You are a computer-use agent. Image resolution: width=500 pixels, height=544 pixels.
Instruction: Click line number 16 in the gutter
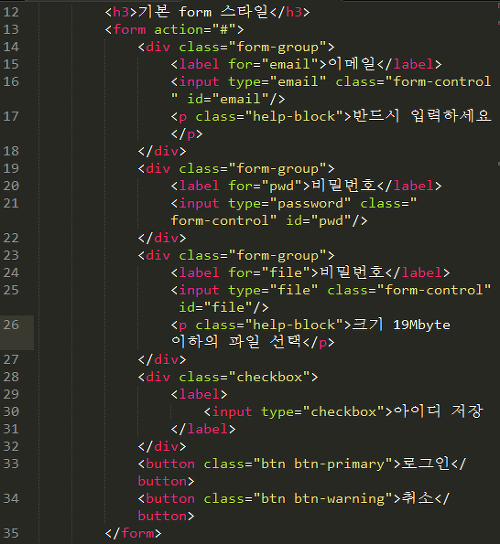[11, 82]
